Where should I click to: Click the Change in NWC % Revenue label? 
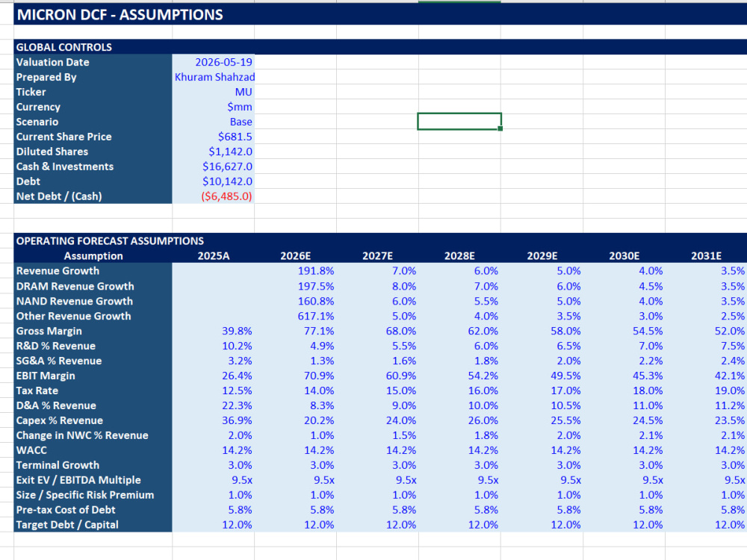pyautogui.click(x=82, y=435)
